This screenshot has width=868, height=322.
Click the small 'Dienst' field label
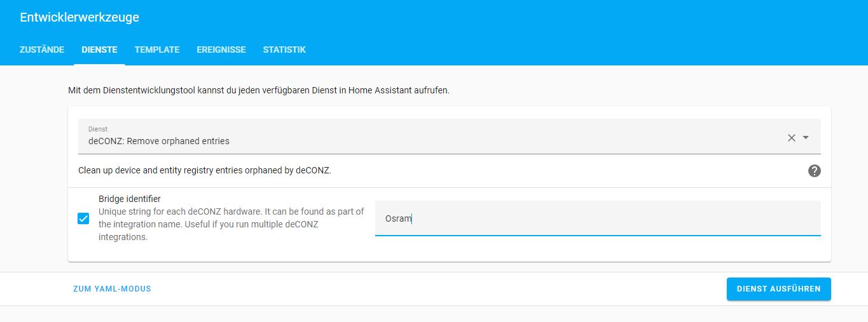(98, 129)
